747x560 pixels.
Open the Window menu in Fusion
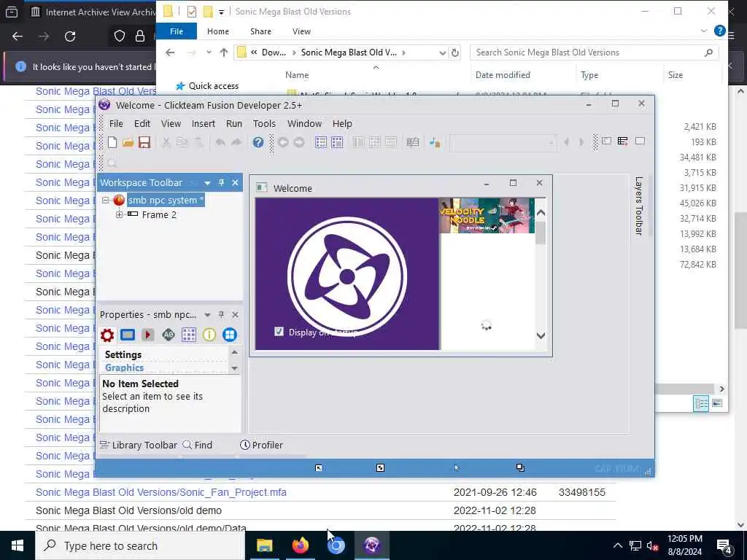click(304, 124)
